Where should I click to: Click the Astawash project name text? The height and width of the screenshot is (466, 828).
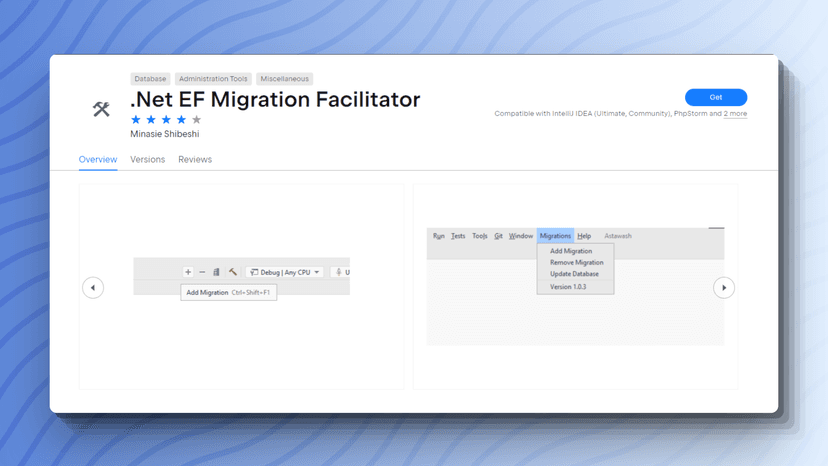618,236
